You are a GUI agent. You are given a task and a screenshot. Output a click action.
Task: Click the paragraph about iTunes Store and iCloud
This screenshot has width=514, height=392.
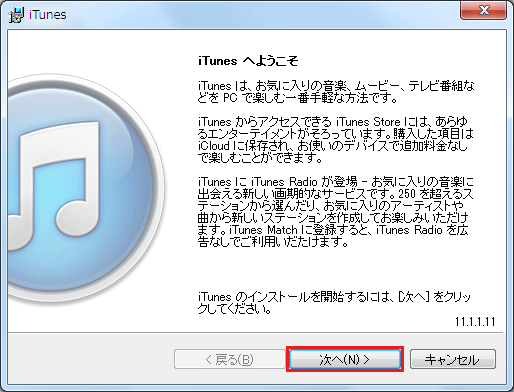(335, 140)
